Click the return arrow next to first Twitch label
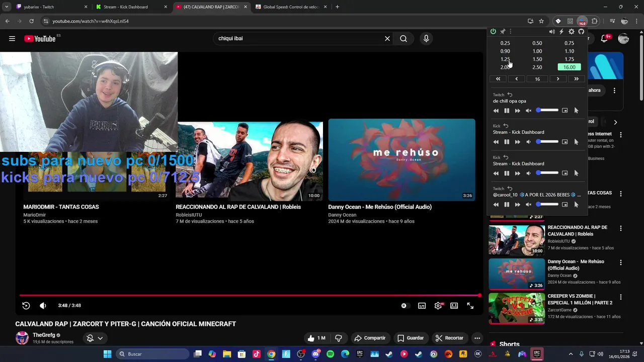The width and height of the screenshot is (644, 362). (510, 95)
